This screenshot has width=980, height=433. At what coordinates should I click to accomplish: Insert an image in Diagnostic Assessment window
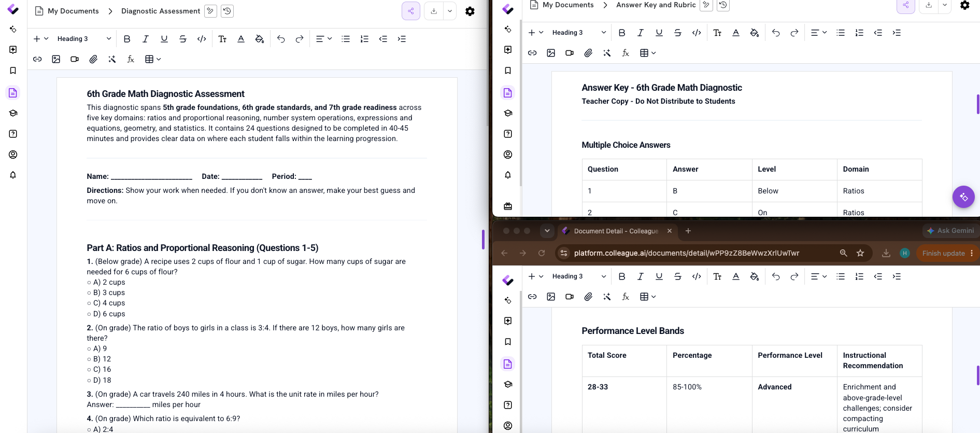(56, 59)
